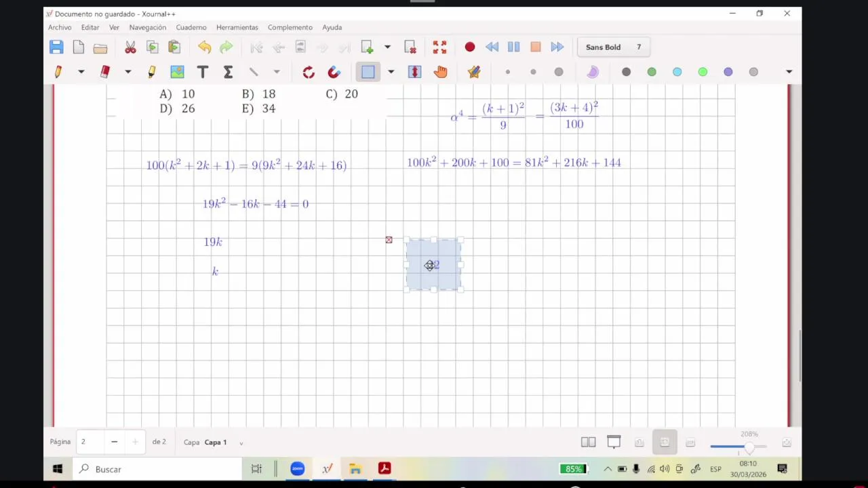Click the Save document icon
The image size is (868, 488).
point(56,47)
